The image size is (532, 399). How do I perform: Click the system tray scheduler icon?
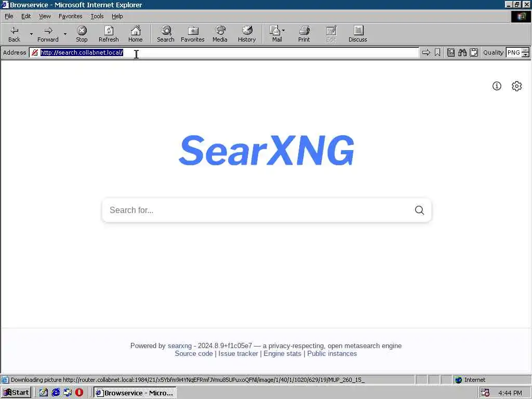click(x=485, y=393)
